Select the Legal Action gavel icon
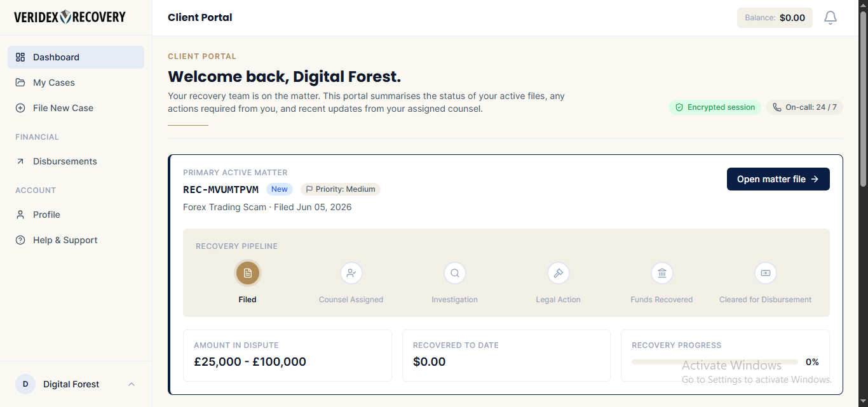The image size is (868, 407). coord(559,273)
